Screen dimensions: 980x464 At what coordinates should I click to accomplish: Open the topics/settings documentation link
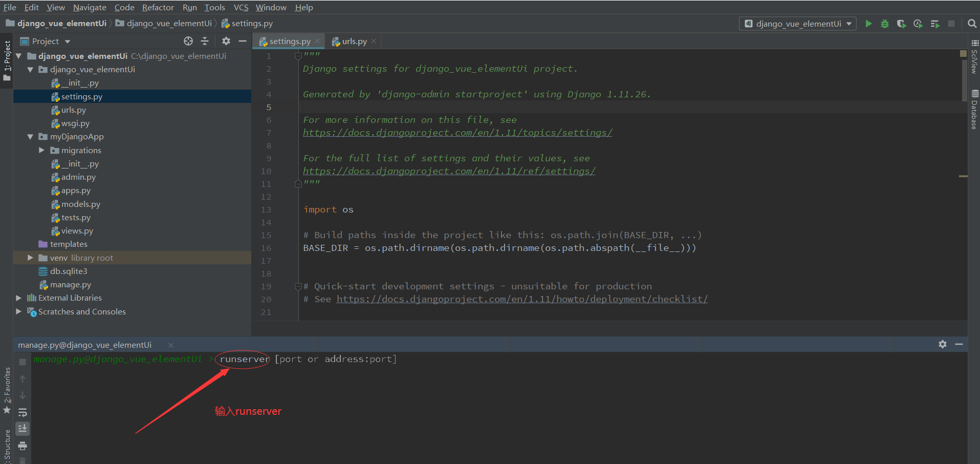pyautogui.click(x=458, y=133)
